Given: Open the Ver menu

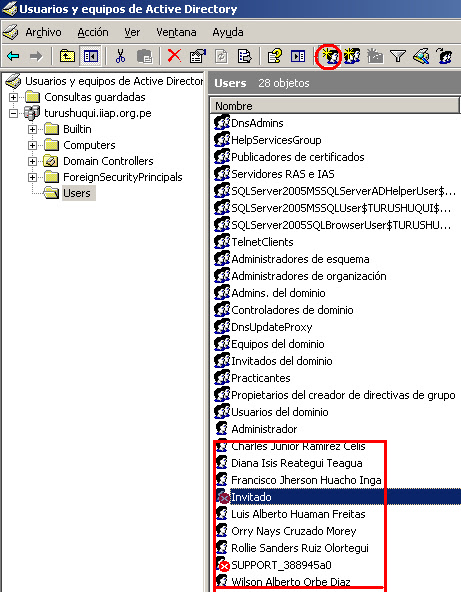Looking at the screenshot, I should coord(132,32).
